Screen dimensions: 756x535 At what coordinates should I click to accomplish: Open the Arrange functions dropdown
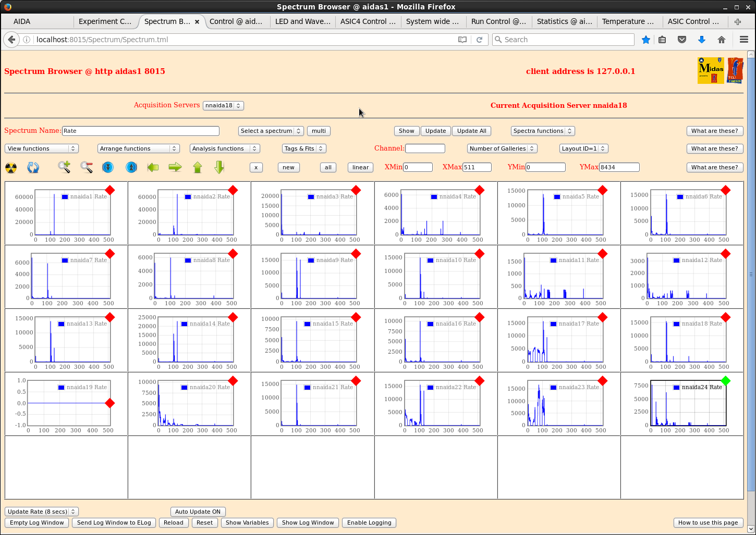139,148
